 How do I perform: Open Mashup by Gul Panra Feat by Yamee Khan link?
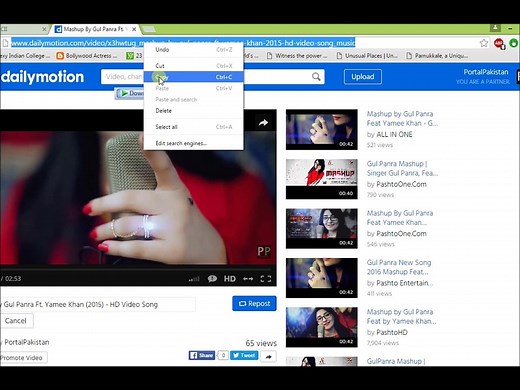pos(402,317)
